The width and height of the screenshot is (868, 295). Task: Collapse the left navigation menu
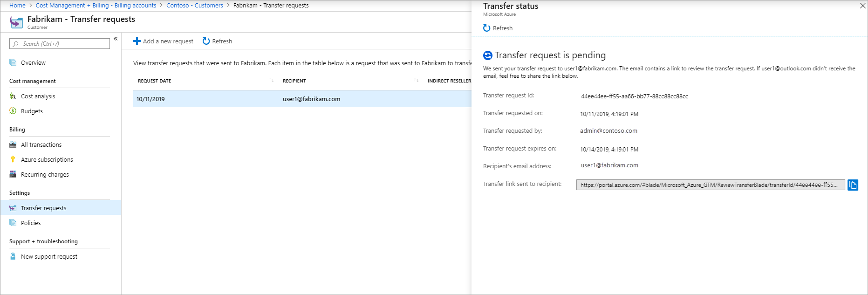click(116, 39)
